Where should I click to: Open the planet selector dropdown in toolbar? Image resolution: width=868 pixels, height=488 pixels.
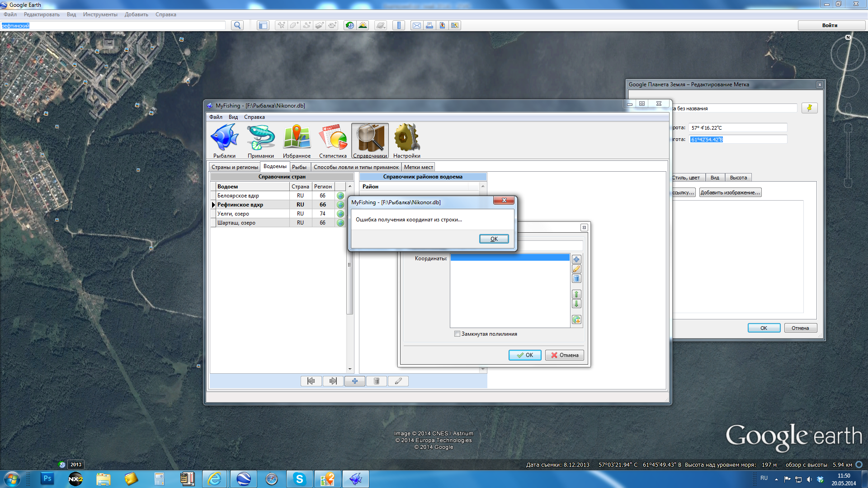tap(381, 25)
